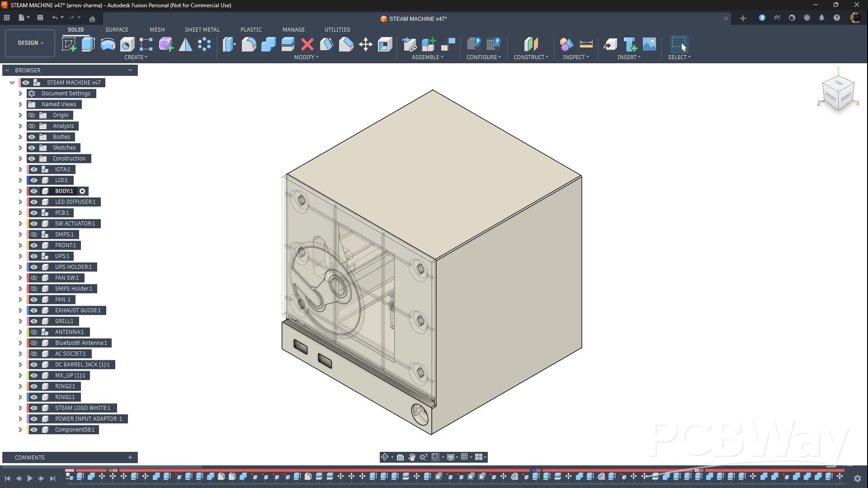Click the Measure ruler icon
Viewport: 868px width, 488px height.
tap(586, 44)
